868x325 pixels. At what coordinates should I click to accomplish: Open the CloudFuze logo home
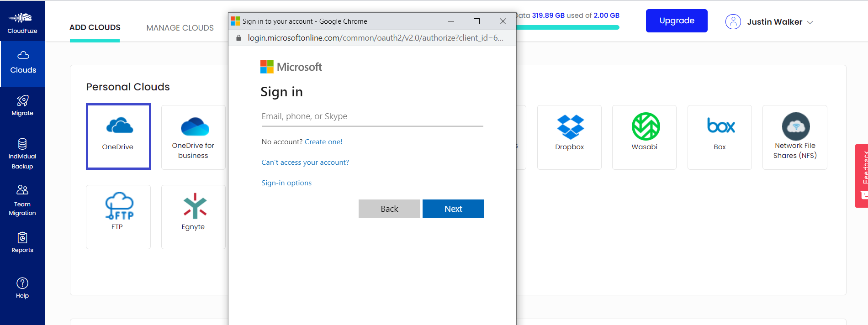22,22
